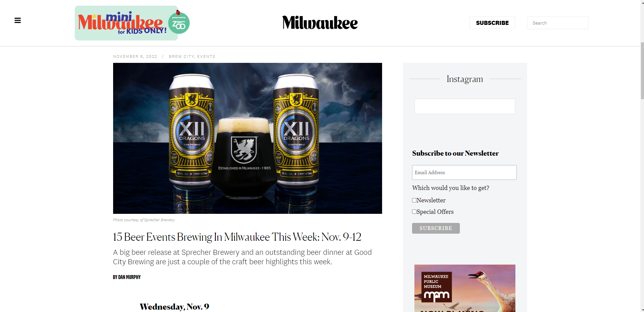
Task: Click the gray SUBSCRIBE newsletter button
Action: (436, 228)
